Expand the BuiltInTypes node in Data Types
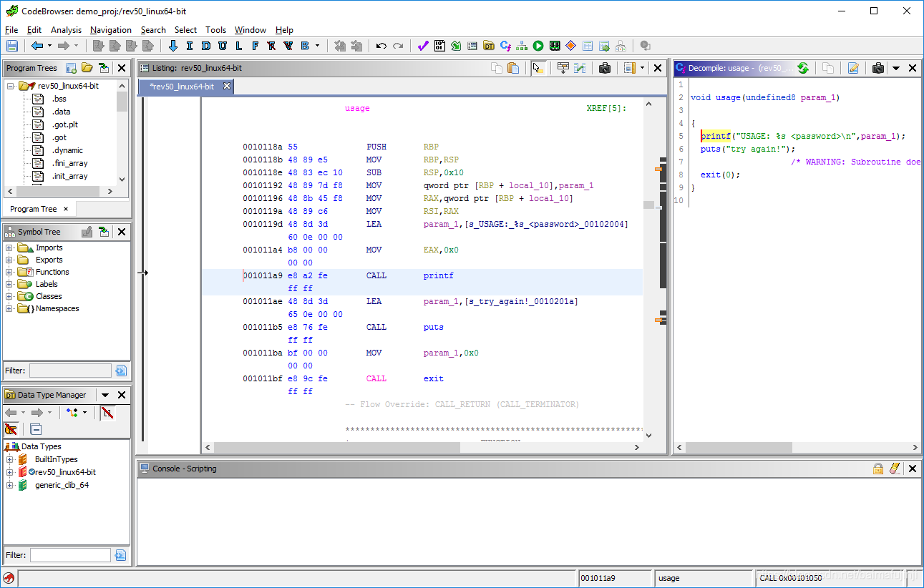The image size is (924, 588). pyautogui.click(x=9, y=459)
